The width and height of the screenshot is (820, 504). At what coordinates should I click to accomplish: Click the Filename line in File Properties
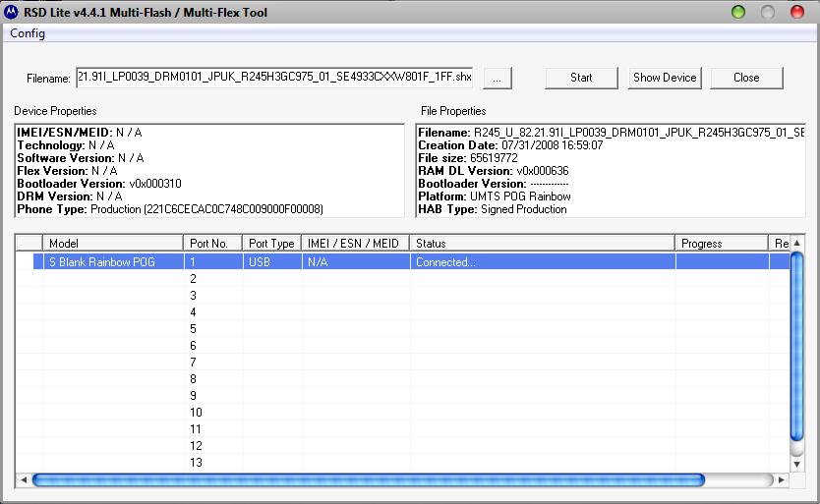pyautogui.click(x=611, y=133)
